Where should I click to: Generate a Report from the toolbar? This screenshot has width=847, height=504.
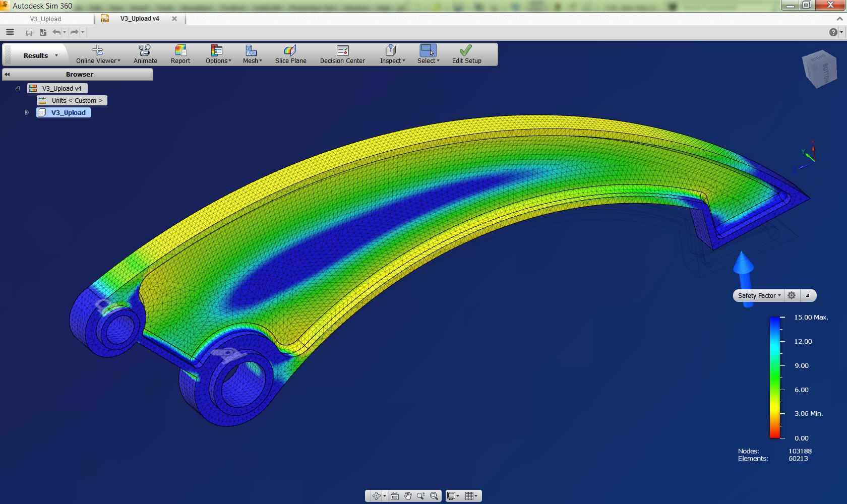(180, 54)
